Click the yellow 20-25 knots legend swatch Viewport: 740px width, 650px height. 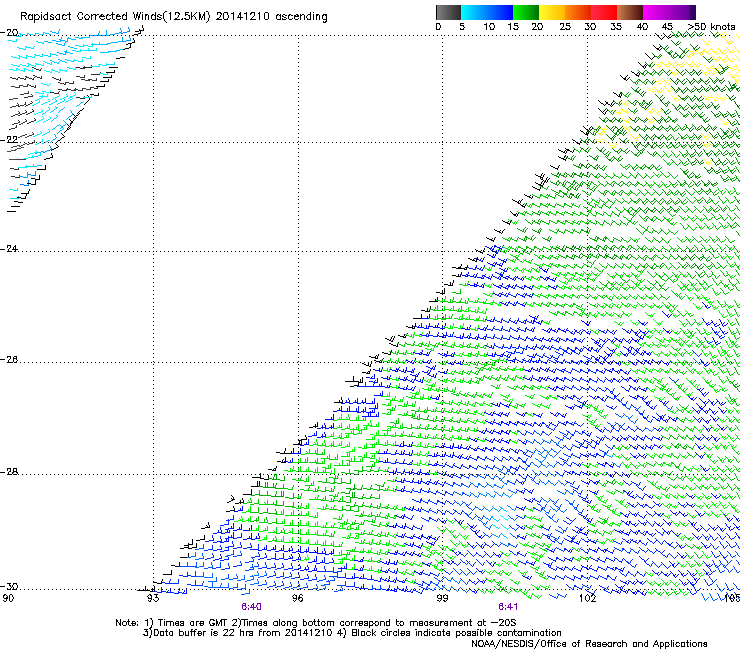coord(552,12)
